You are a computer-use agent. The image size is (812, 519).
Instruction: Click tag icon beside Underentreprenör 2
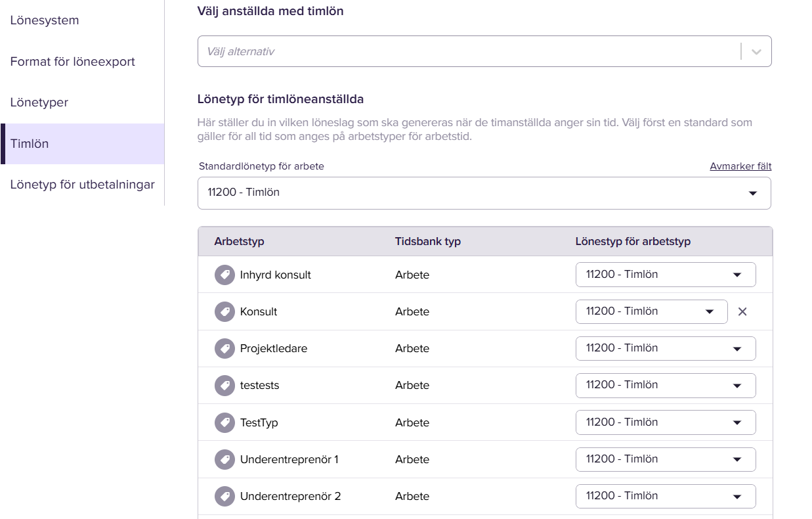(x=224, y=496)
